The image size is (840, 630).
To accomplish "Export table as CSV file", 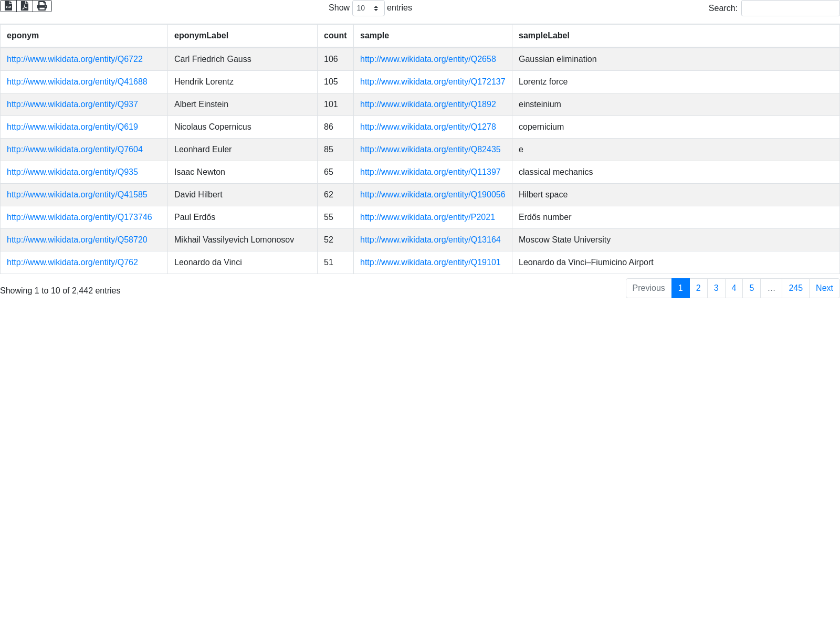I will pyautogui.click(x=8, y=6).
